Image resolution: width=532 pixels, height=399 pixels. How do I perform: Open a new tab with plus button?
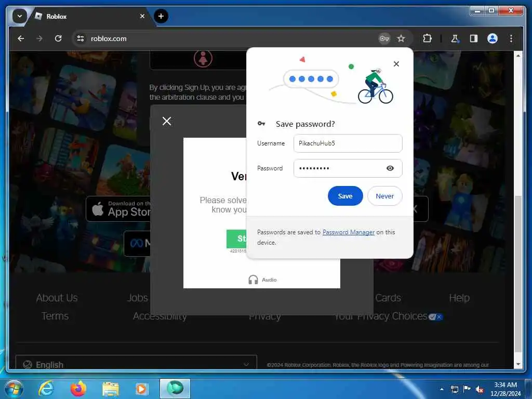pyautogui.click(x=161, y=16)
